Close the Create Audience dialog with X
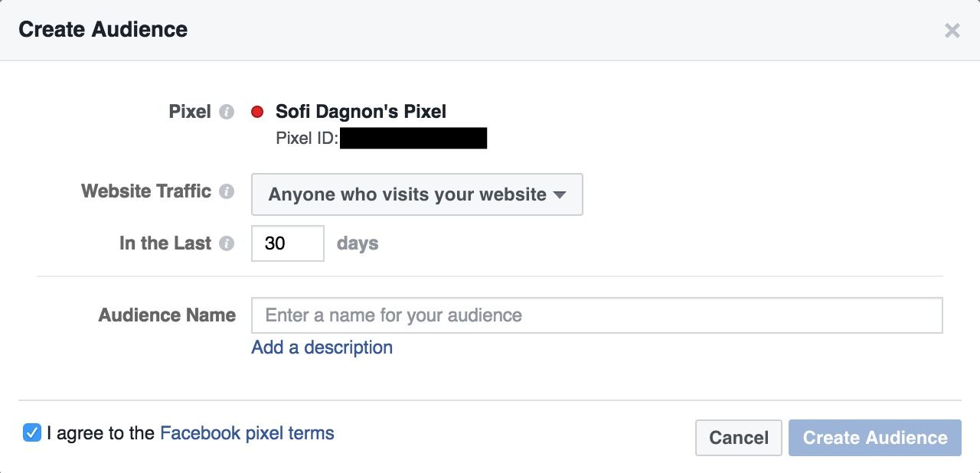The height and width of the screenshot is (473, 980). tap(952, 31)
